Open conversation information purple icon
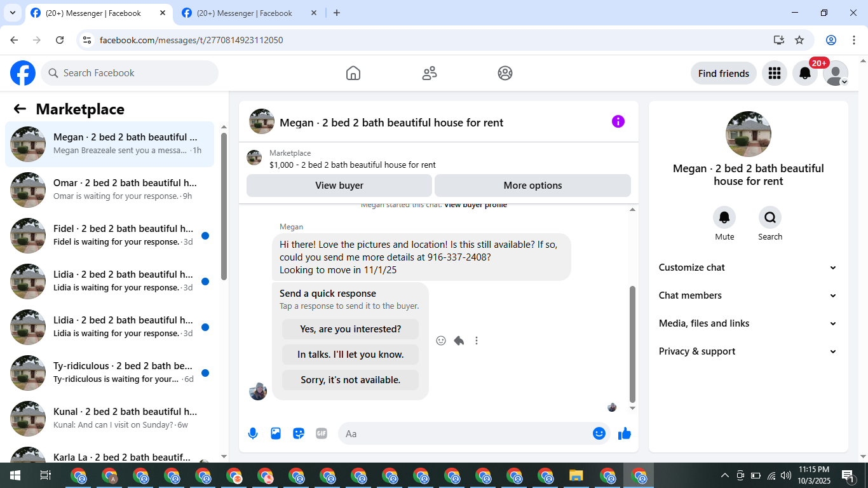The height and width of the screenshot is (488, 868). [x=618, y=121]
